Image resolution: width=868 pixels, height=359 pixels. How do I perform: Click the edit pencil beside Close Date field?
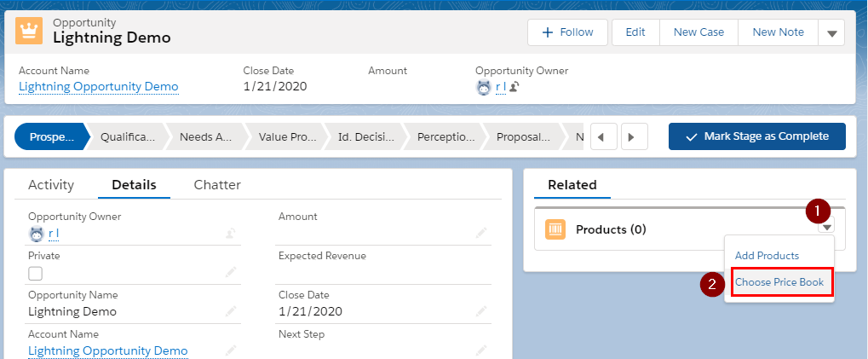tap(481, 311)
